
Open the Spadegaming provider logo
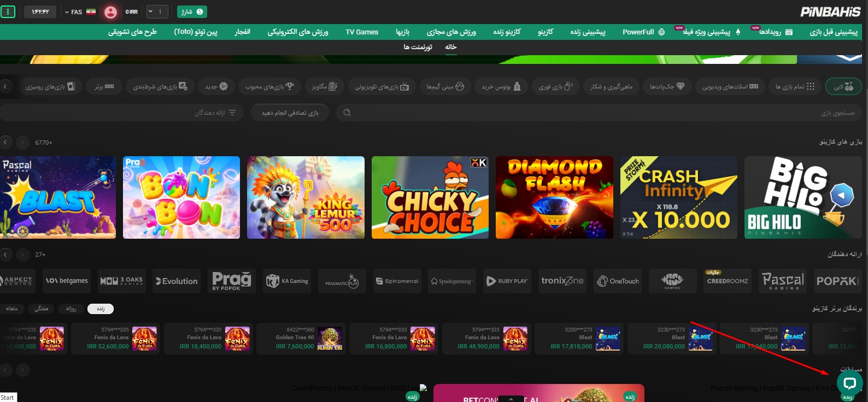click(x=452, y=281)
